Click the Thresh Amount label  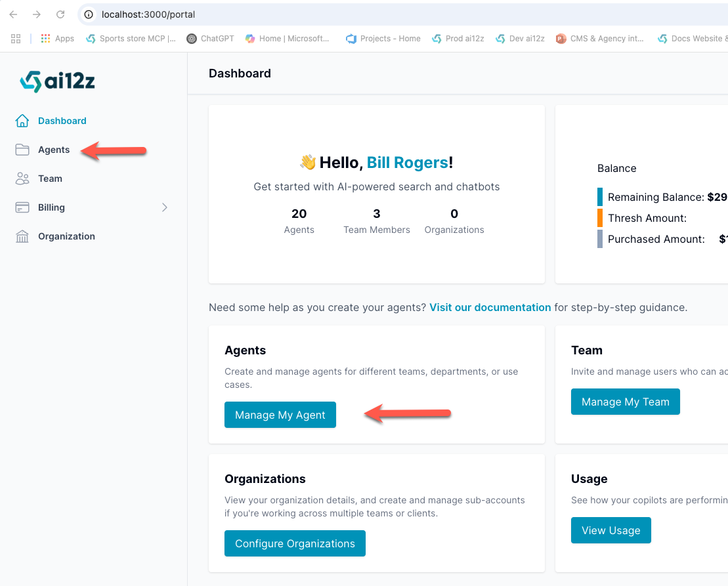(647, 218)
